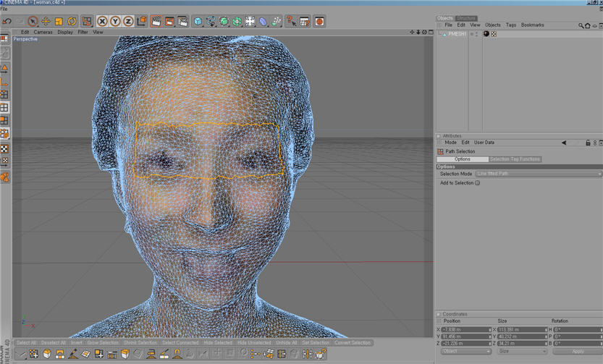Image resolution: width=603 pixels, height=364 pixels.
Task: Click the home icon in Objects manager
Action: [587, 26]
